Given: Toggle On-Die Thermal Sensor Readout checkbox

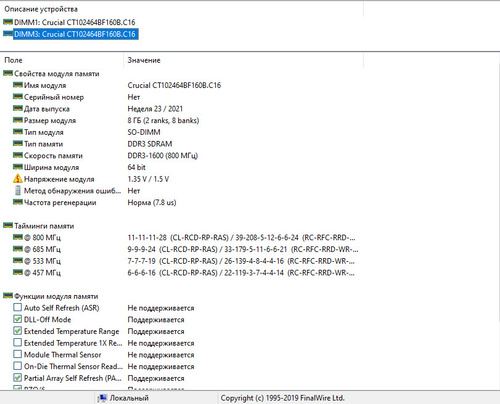Looking at the screenshot, I should click(x=18, y=366).
